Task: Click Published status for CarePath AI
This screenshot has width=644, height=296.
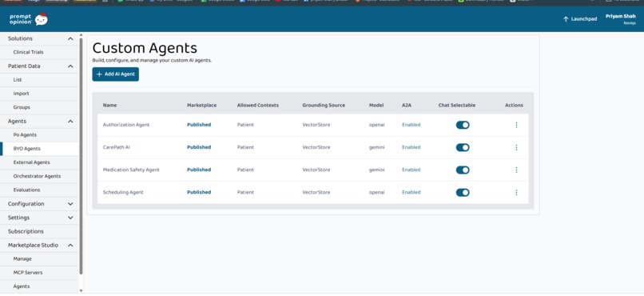Action: [x=199, y=147]
